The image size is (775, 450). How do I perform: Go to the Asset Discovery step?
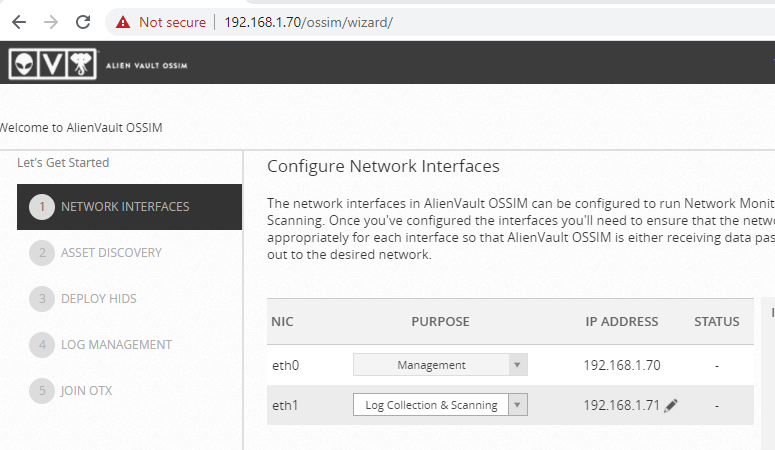(111, 253)
